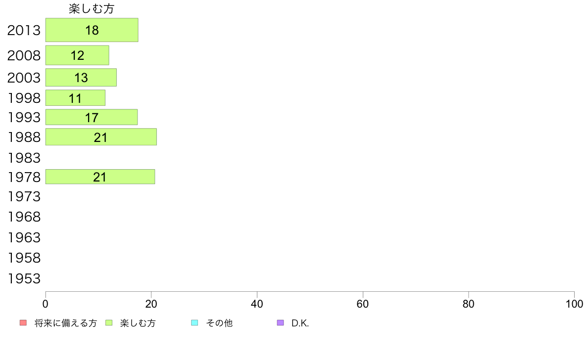Click the 1953 year axis label

coord(24,278)
